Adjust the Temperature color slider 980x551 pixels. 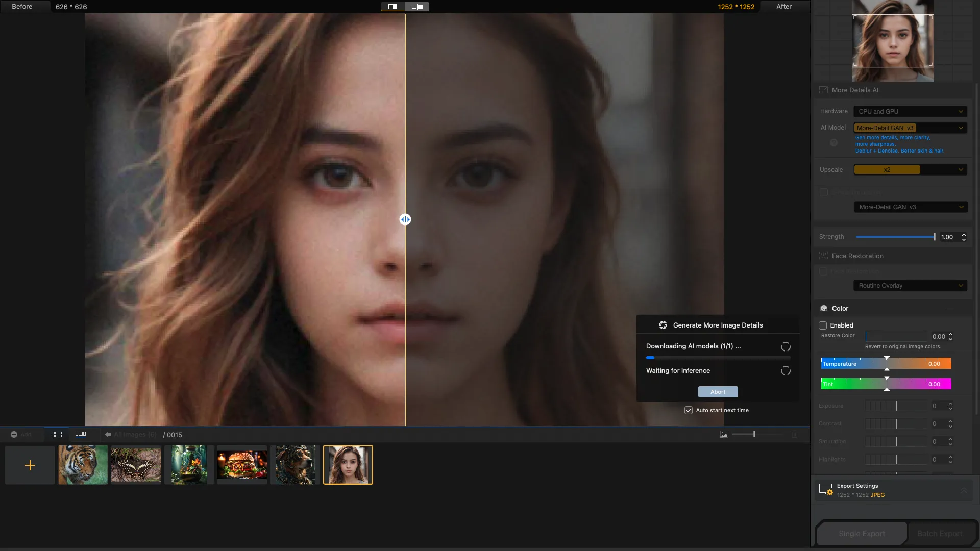point(887,364)
